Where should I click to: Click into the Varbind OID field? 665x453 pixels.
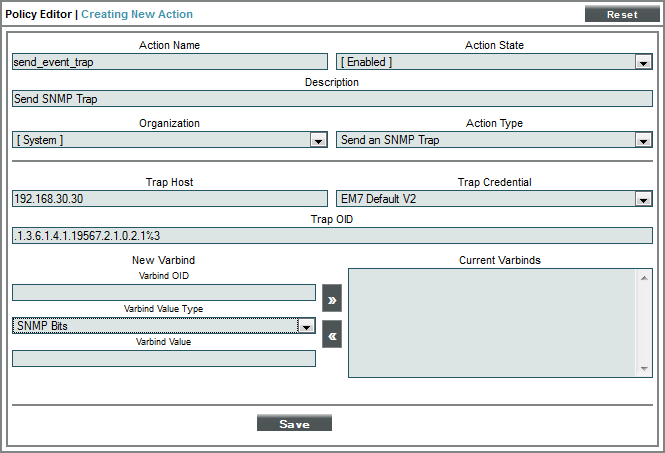tap(164, 292)
